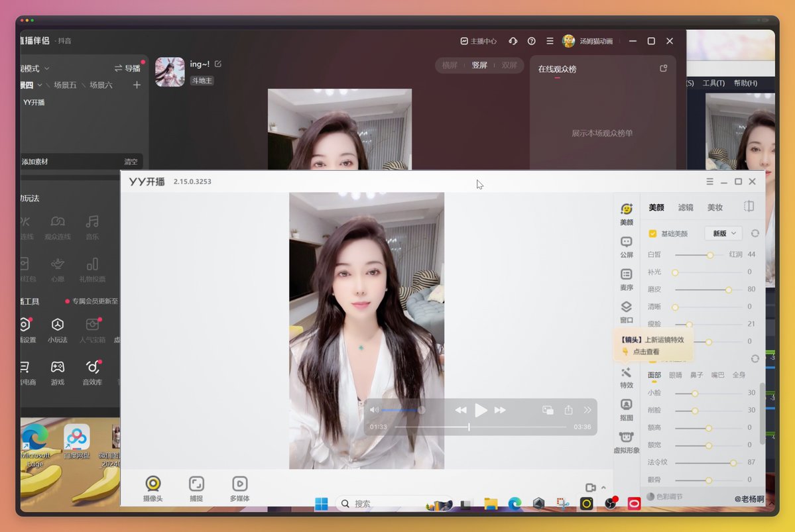
Task: Open 游戏 in the 直播伴侣 window
Action: click(x=58, y=372)
